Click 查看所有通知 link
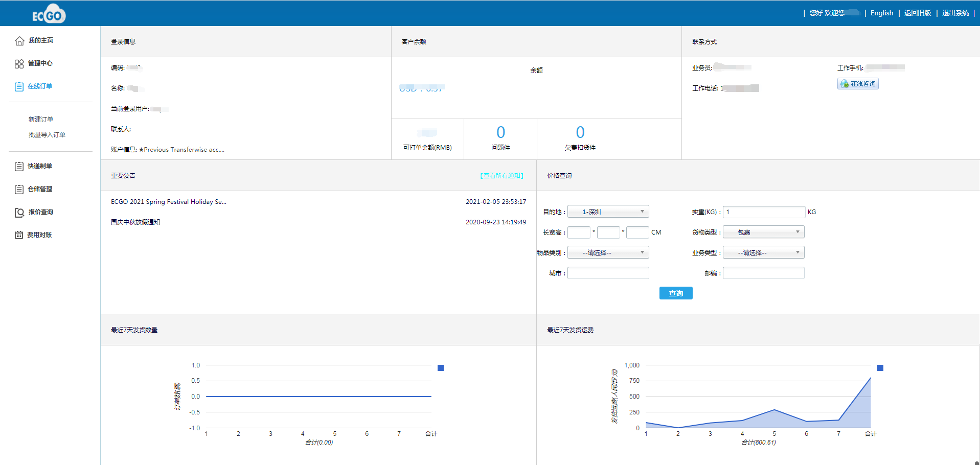The height and width of the screenshot is (465, 980). tap(502, 176)
